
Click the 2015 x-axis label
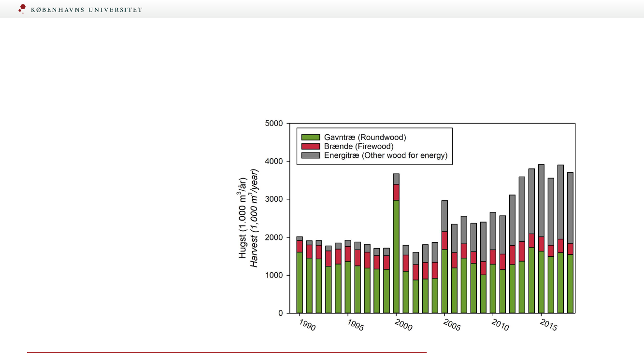548,325
